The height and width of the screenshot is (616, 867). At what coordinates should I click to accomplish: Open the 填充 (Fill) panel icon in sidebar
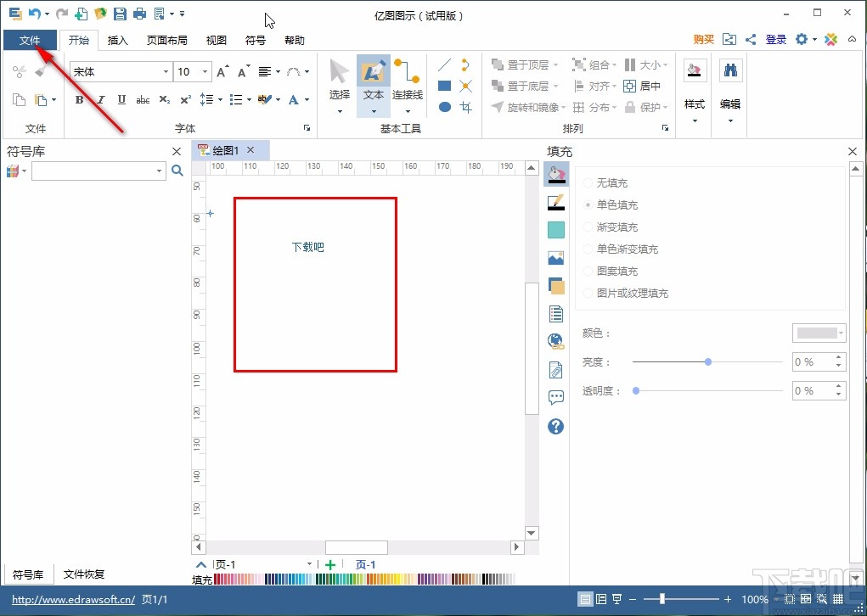point(555,173)
